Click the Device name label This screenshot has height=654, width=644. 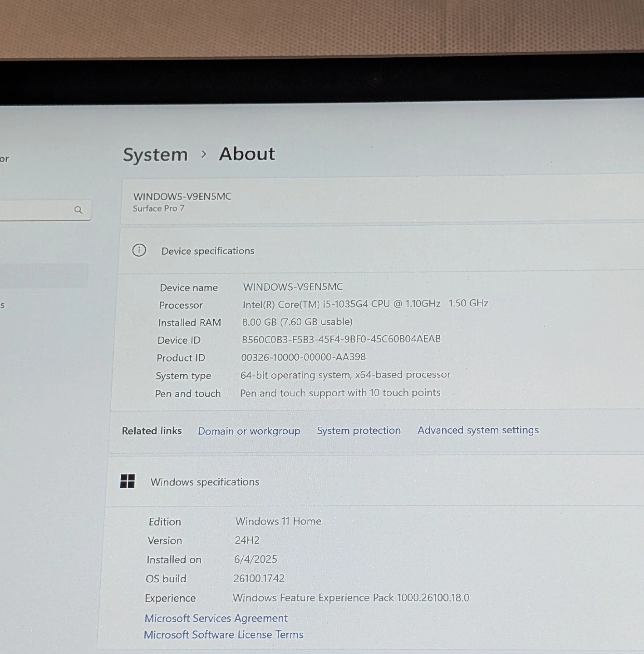pos(189,288)
